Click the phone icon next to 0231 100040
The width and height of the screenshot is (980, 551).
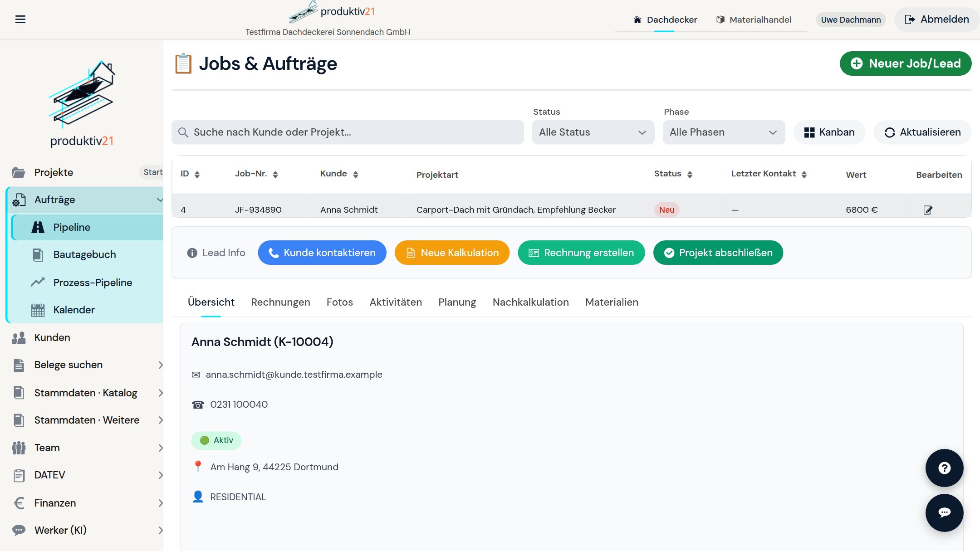coord(198,405)
